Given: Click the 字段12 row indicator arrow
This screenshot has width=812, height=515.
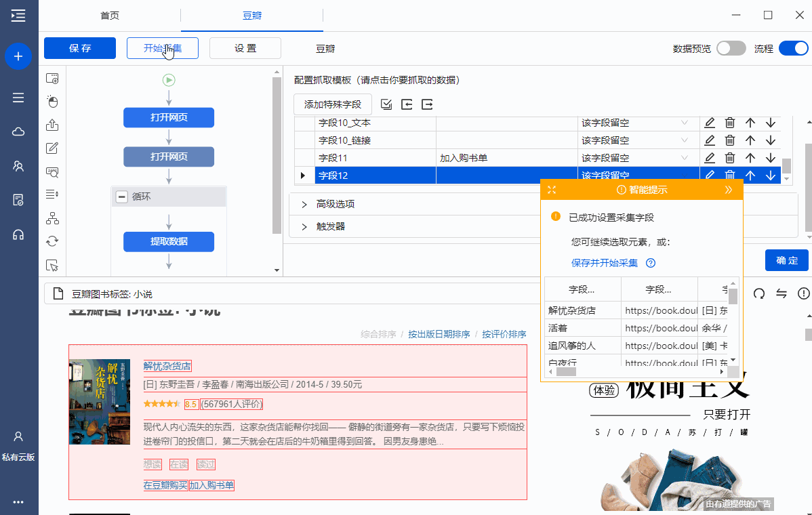Looking at the screenshot, I should click(303, 176).
